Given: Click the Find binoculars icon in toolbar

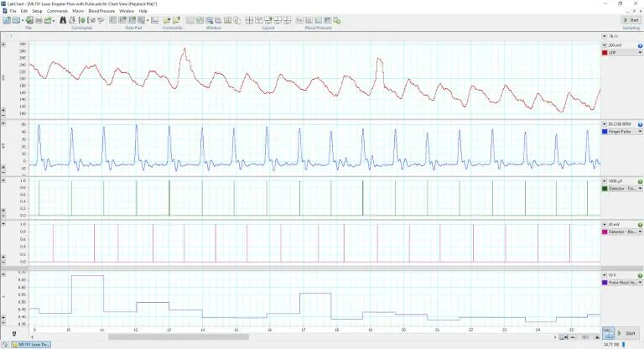Looking at the screenshot, I should (63, 19).
